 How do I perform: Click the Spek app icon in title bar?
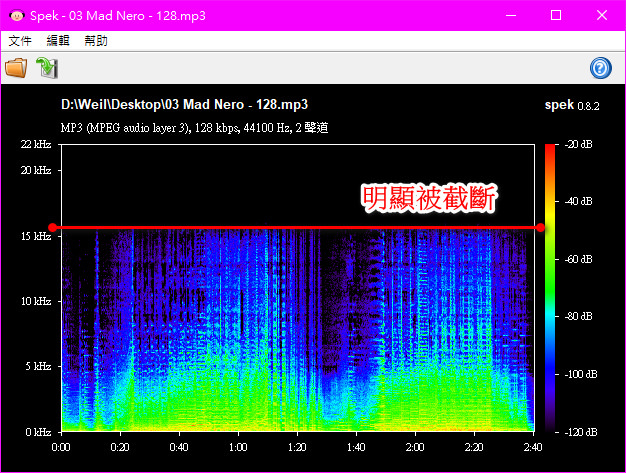click(15, 15)
